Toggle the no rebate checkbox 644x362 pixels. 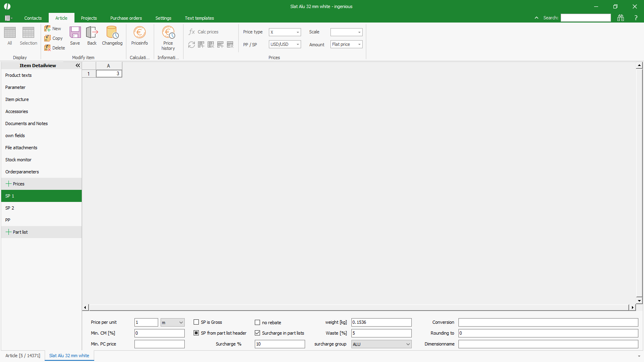coord(257,323)
